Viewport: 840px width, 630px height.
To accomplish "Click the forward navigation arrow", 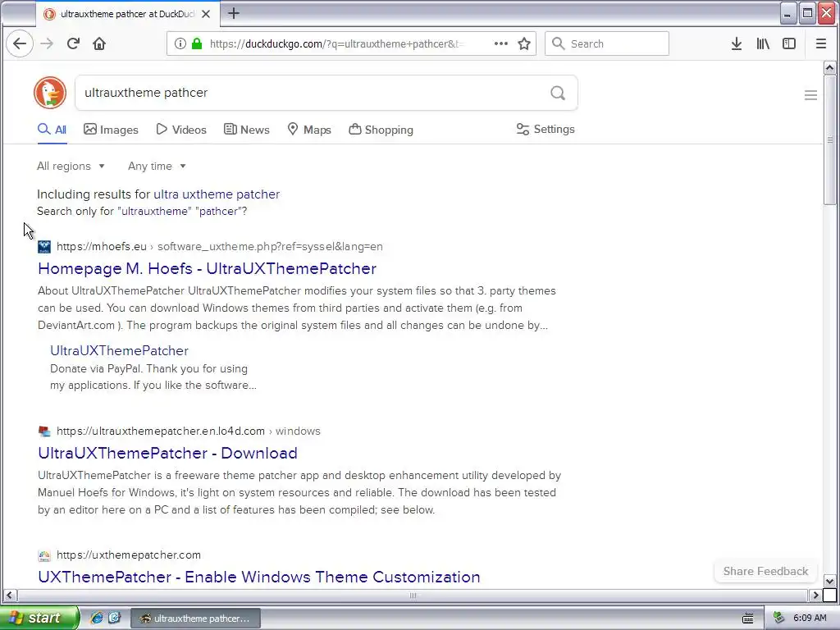I will (47, 44).
